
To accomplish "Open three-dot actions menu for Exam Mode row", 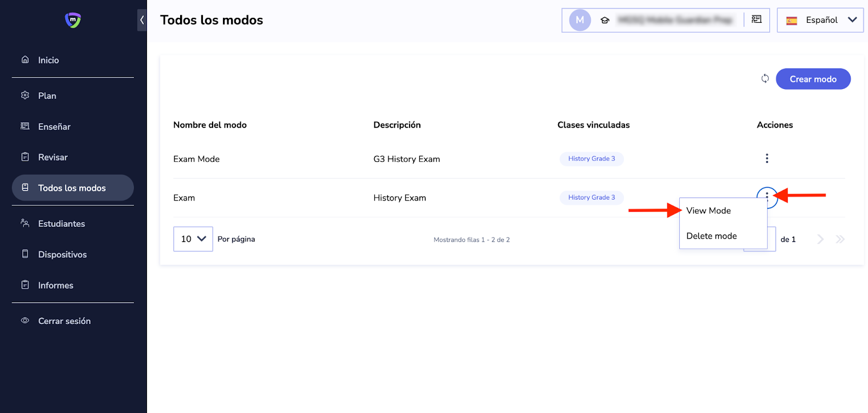I will [767, 158].
